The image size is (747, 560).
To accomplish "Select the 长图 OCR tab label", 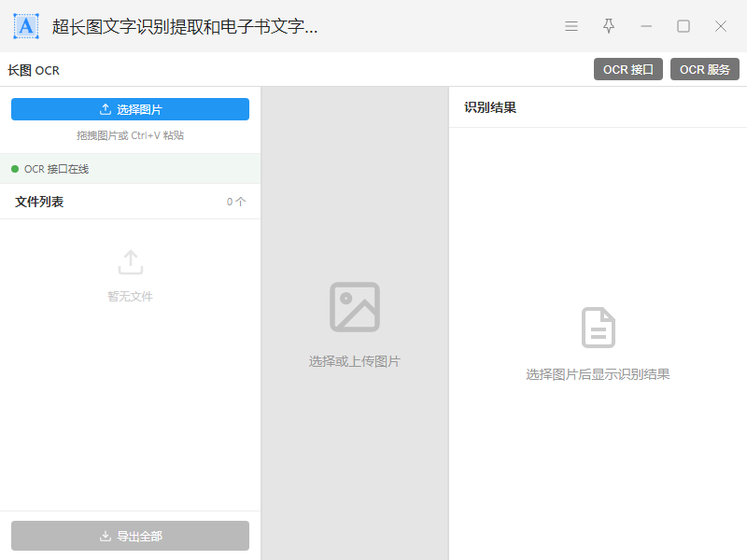I will coord(34,70).
